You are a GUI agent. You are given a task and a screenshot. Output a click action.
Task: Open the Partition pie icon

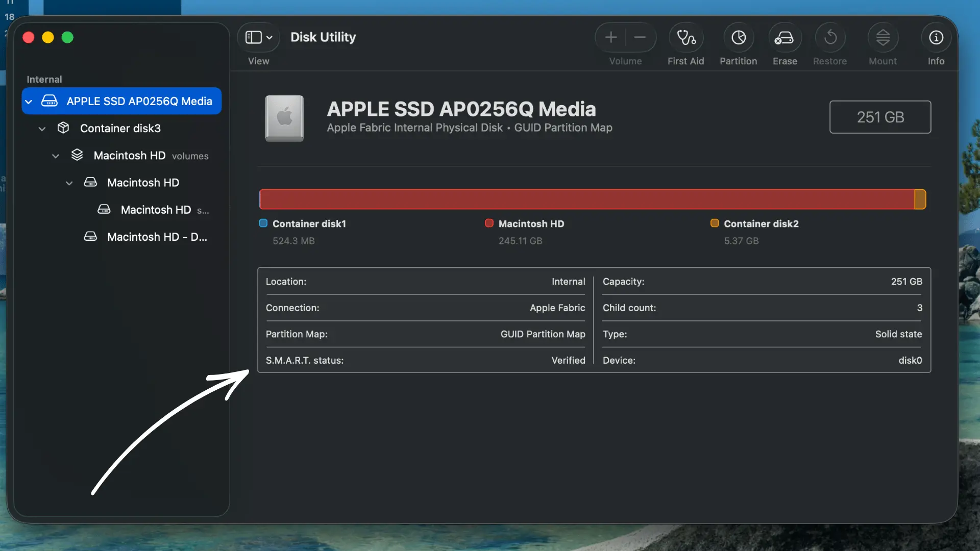(x=739, y=37)
